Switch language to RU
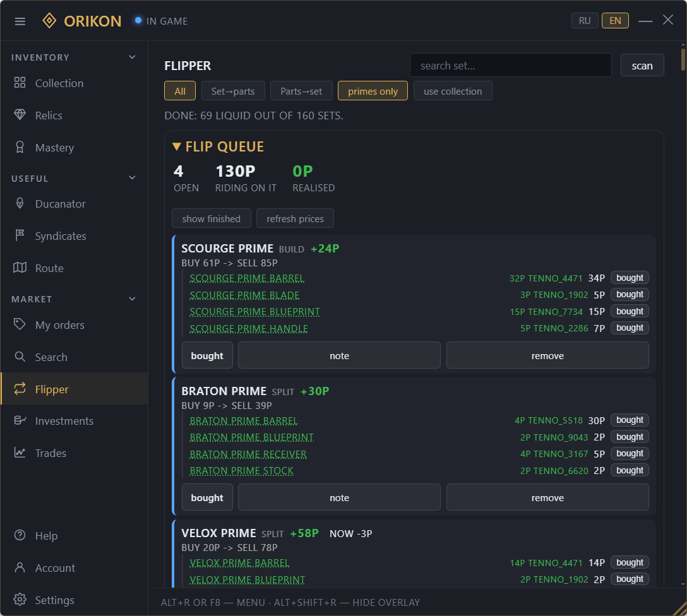The width and height of the screenshot is (687, 616). coord(585,21)
